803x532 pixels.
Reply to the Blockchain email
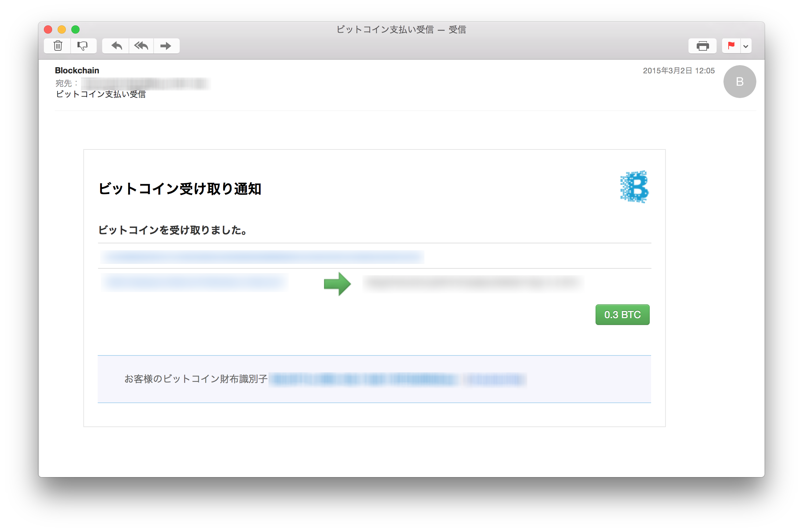click(x=117, y=46)
